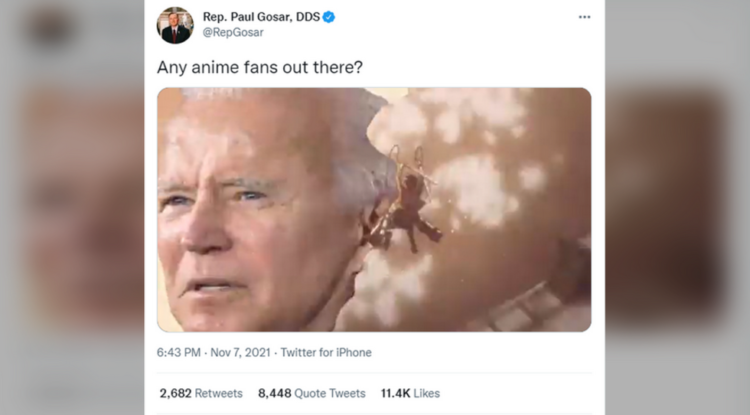Click the blurred avatar in left background
The height and width of the screenshot is (415, 750).
tap(51, 27)
